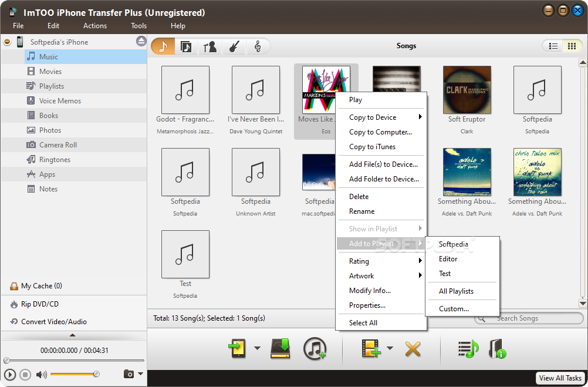Click the copy to computer toolbar icon
The width and height of the screenshot is (588, 387).
point(281,348)
